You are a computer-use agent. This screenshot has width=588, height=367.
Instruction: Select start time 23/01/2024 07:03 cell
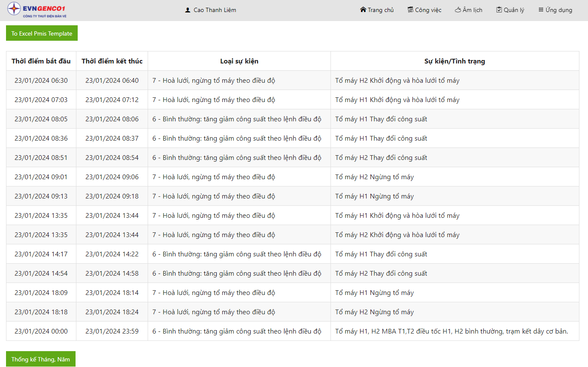click(41, 99)
